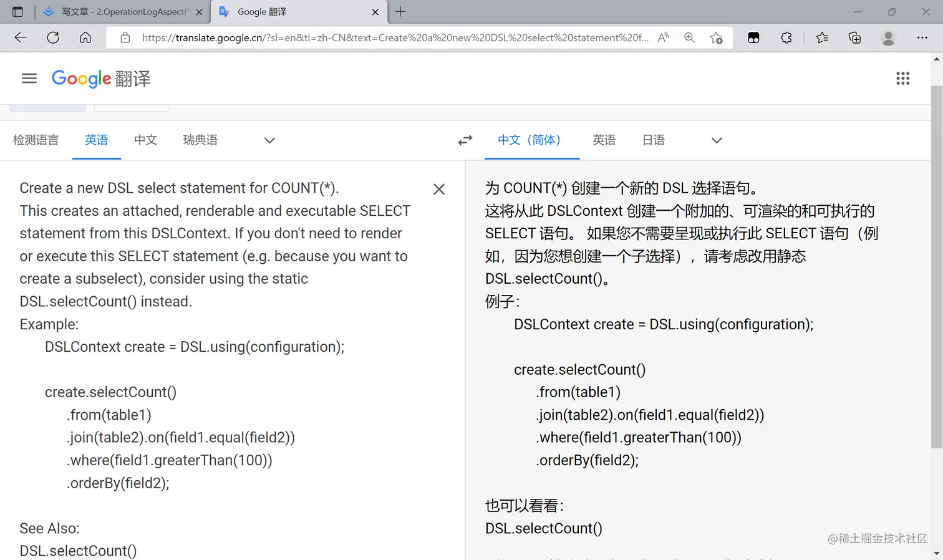Click the scrollbar down arrow
The image size is (943, 560).
(x=937, y=553)
